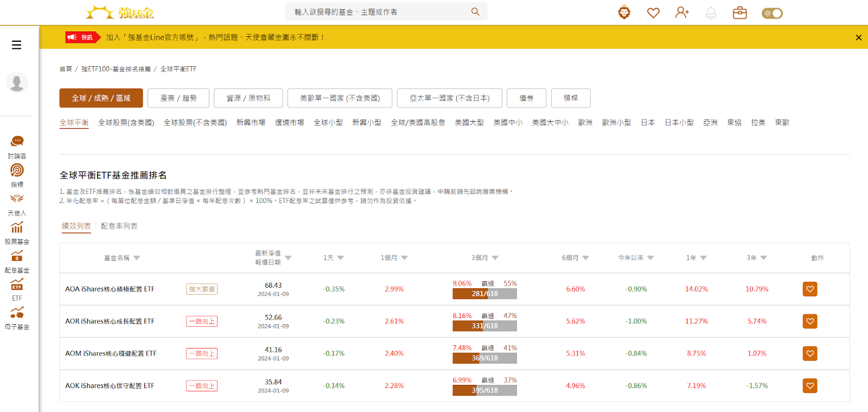
Task: Open favorites heart icon in header
Action: (653, 12)
